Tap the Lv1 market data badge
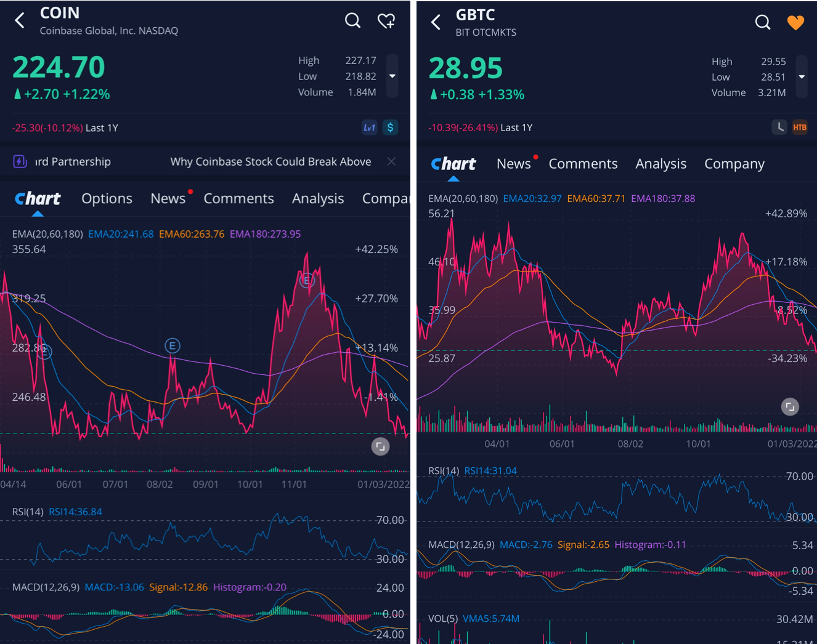The height and width of the screenshot is (644, 817). tap(369, 127)
